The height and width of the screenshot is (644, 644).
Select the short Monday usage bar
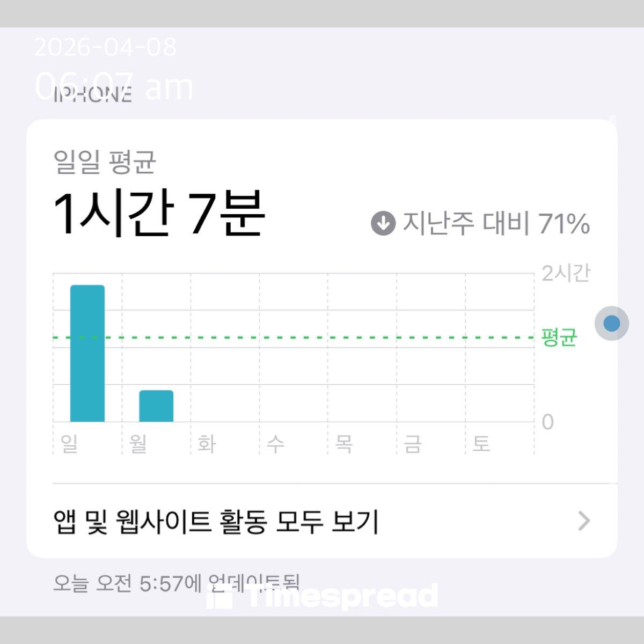(156, 406)
